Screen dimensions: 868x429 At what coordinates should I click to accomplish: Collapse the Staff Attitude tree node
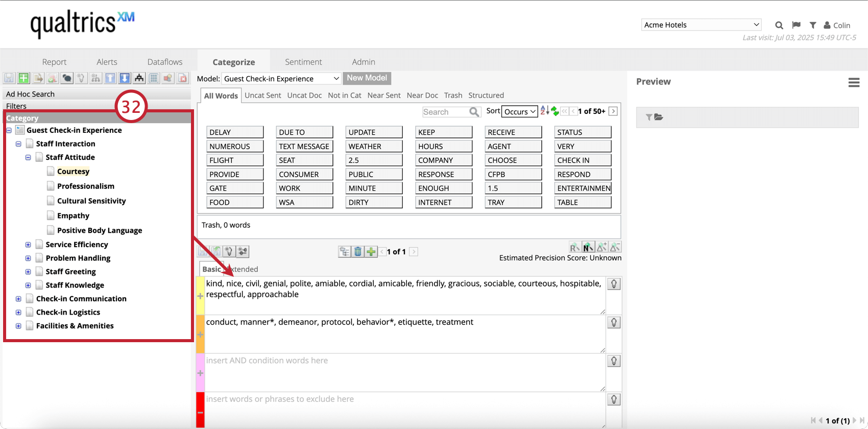click(28, 157)
